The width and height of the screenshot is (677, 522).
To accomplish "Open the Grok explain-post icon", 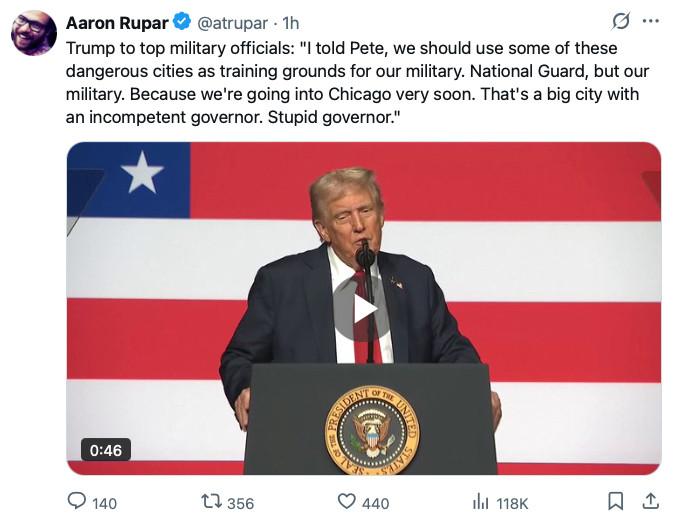I will 620,21.
